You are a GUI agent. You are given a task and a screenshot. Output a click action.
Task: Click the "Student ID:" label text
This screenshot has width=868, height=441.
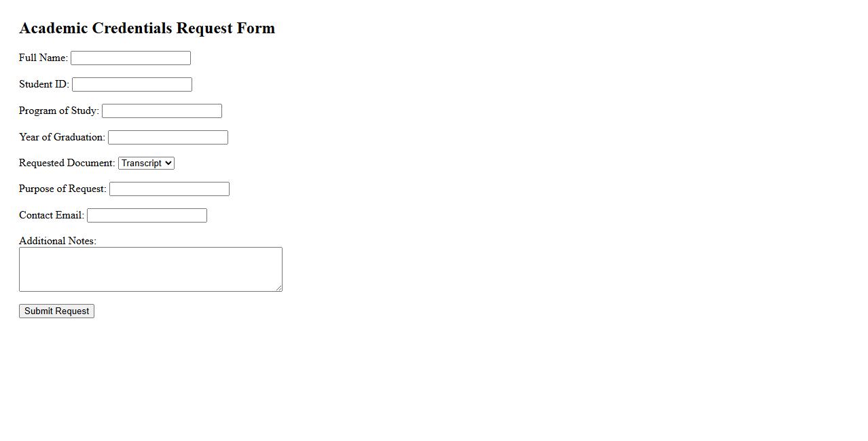click(x=44, y=85)
